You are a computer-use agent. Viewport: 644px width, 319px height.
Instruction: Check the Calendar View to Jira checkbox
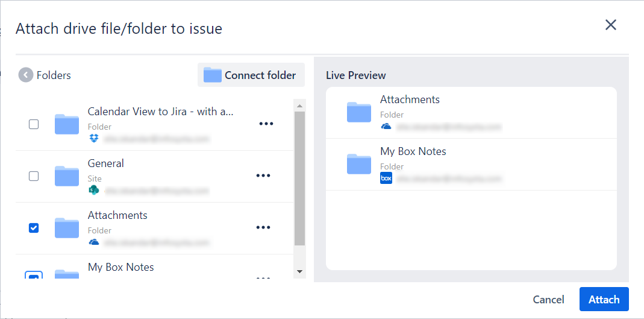[34, 124]
